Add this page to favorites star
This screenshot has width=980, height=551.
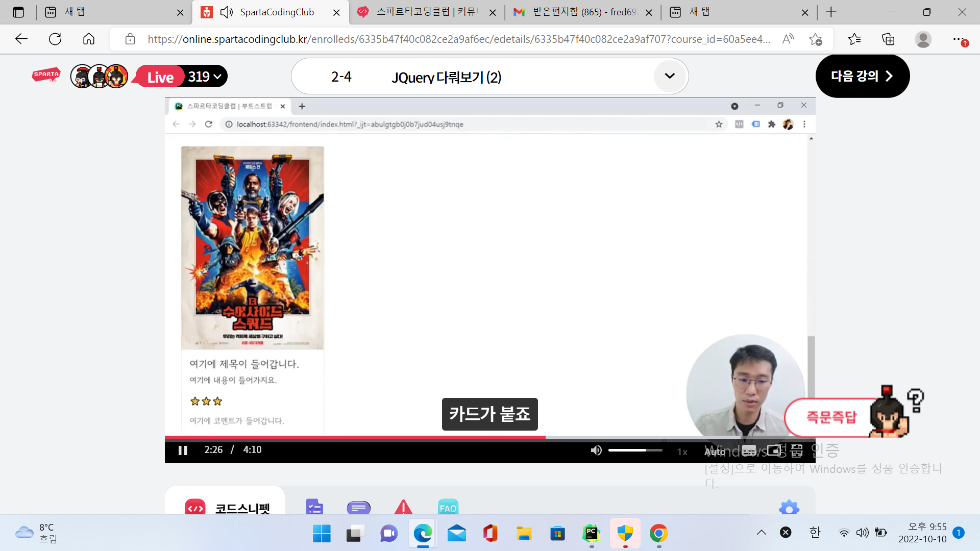coord(815,39)
